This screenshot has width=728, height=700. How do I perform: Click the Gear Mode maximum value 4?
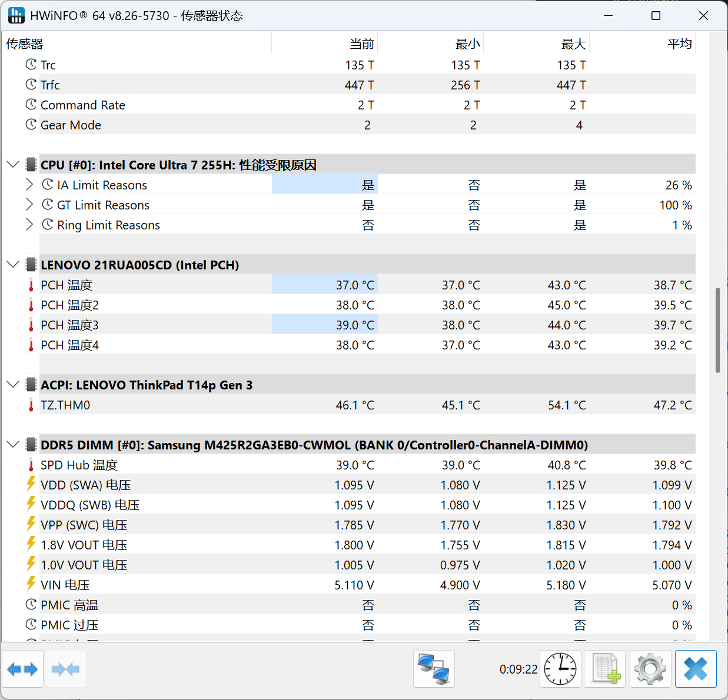pyautogui.click(x=579, y=125)
